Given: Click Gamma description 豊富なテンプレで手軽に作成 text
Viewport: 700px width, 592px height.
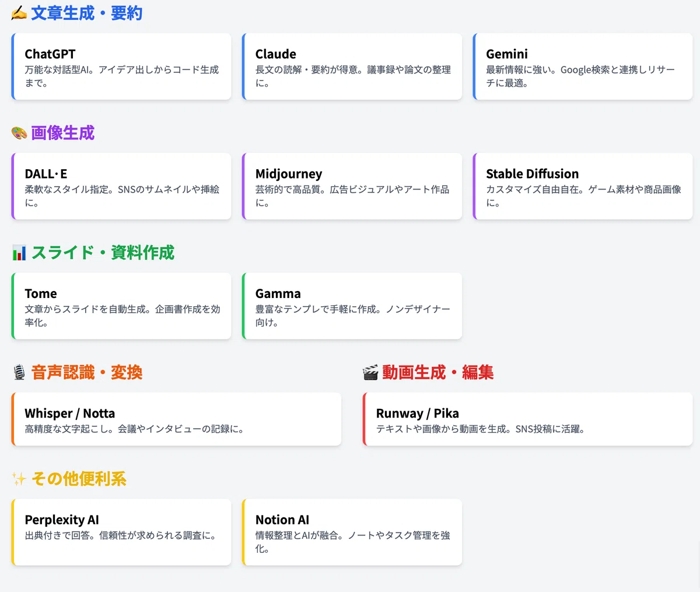Looking at the screenshot, I should tap(316, 309).
